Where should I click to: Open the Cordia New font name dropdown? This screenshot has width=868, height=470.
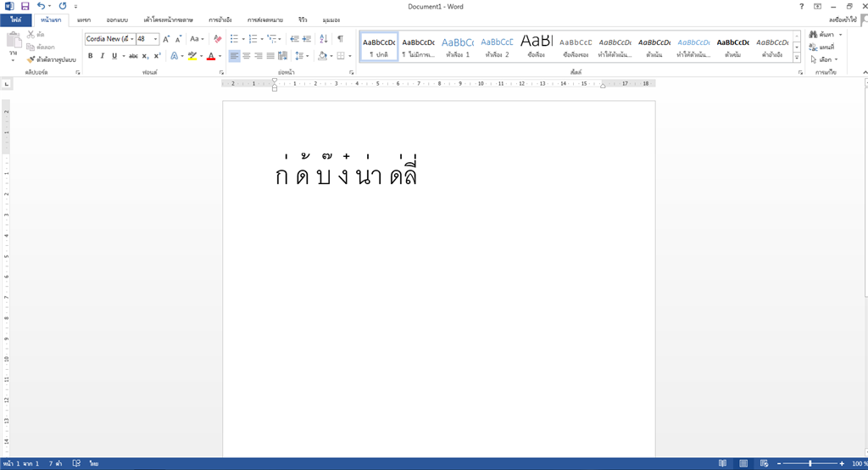coord(131,39)
